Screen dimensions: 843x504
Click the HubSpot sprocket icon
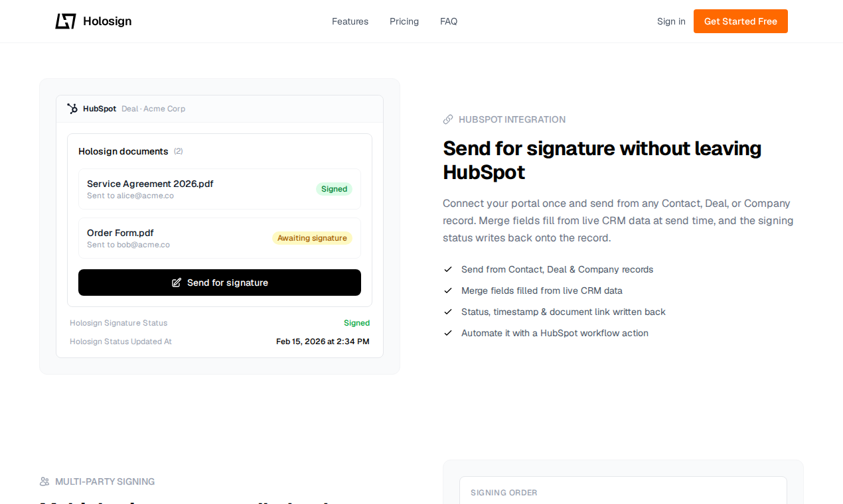click(x=72, y=109)
